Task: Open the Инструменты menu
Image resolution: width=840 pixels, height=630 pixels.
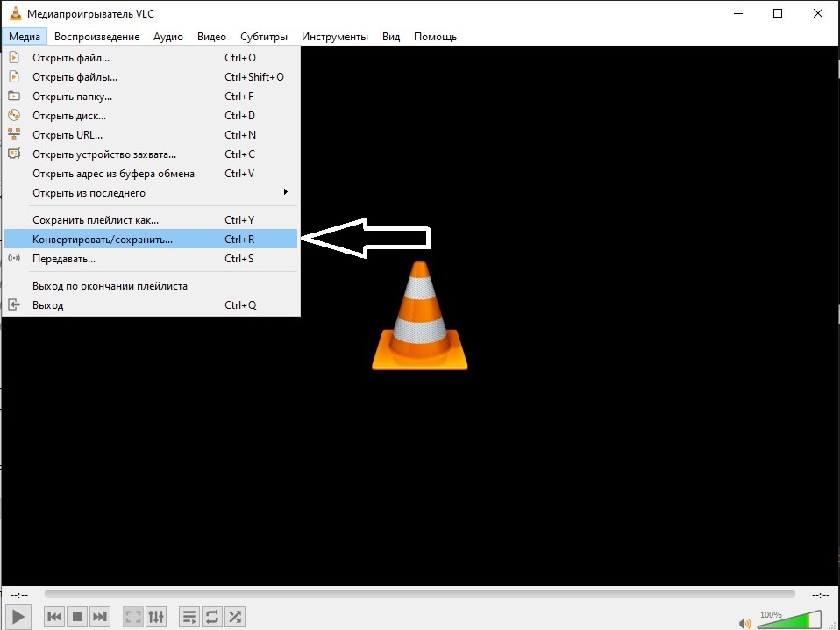Action: pos(335,37)
